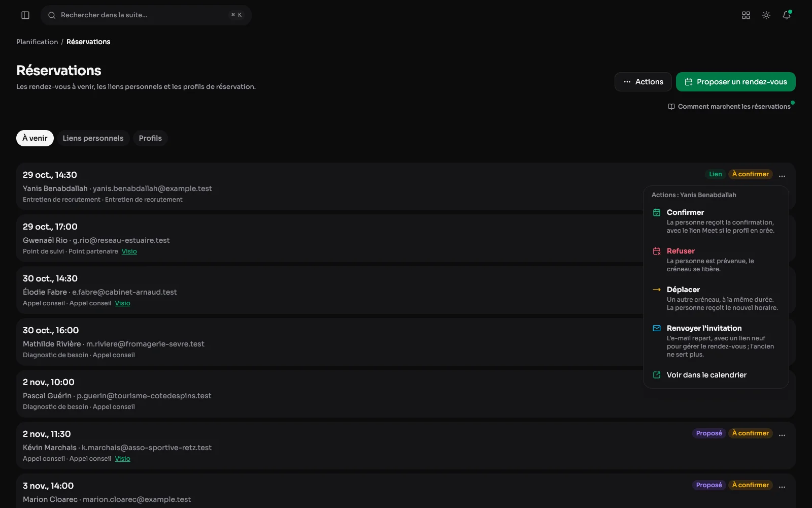812x508 pixels.
Task: Toggle the sidebar panel icon
Action: coord(25,15)
